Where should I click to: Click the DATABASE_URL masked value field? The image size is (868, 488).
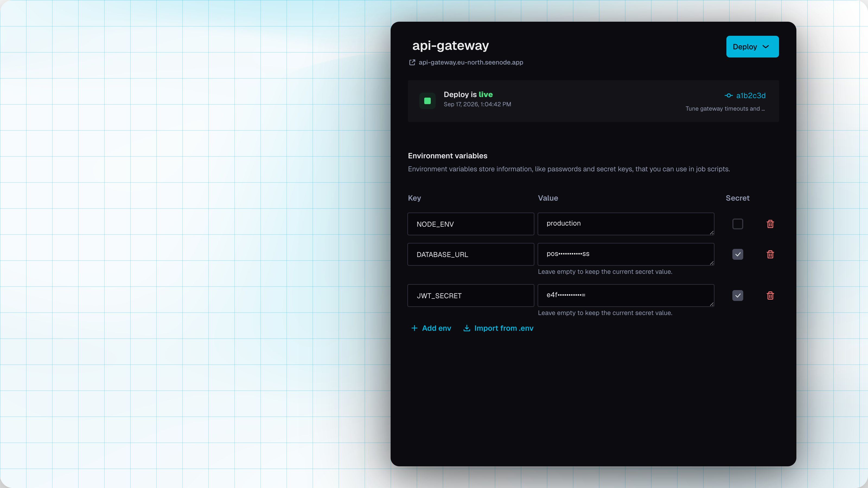coord(626,254)
